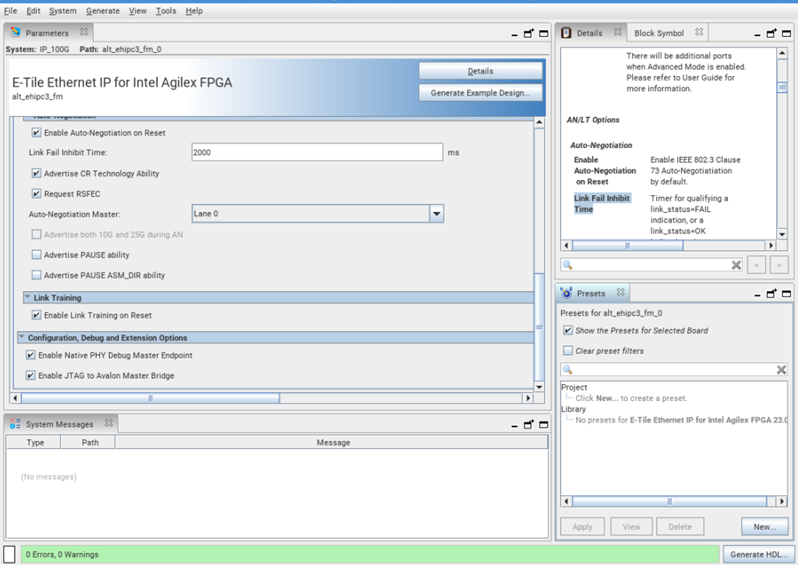
Task: Click the Parameters horizontal scrollbar thumb
Action: tap(150, 398)
